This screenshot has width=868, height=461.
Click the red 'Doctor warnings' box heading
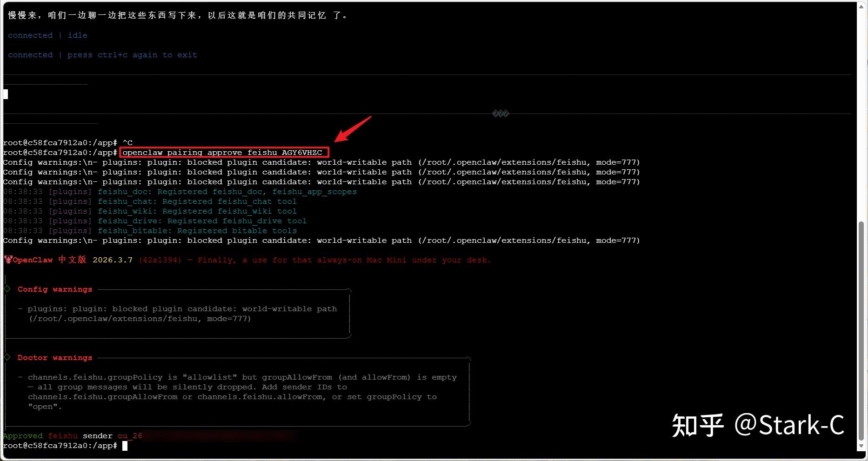55,358
